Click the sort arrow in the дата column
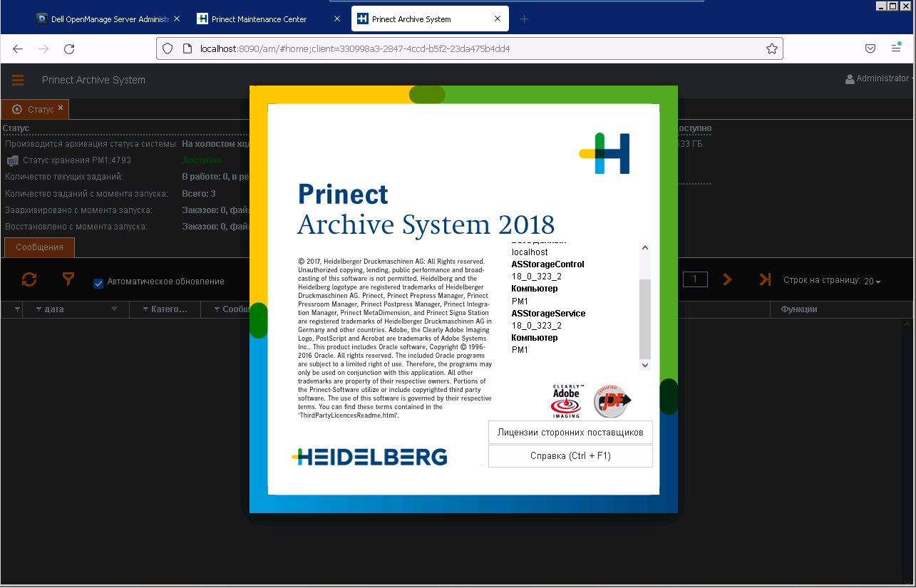Image resolution: width=916 pixels, height=588 pixels. click(114, 309)
